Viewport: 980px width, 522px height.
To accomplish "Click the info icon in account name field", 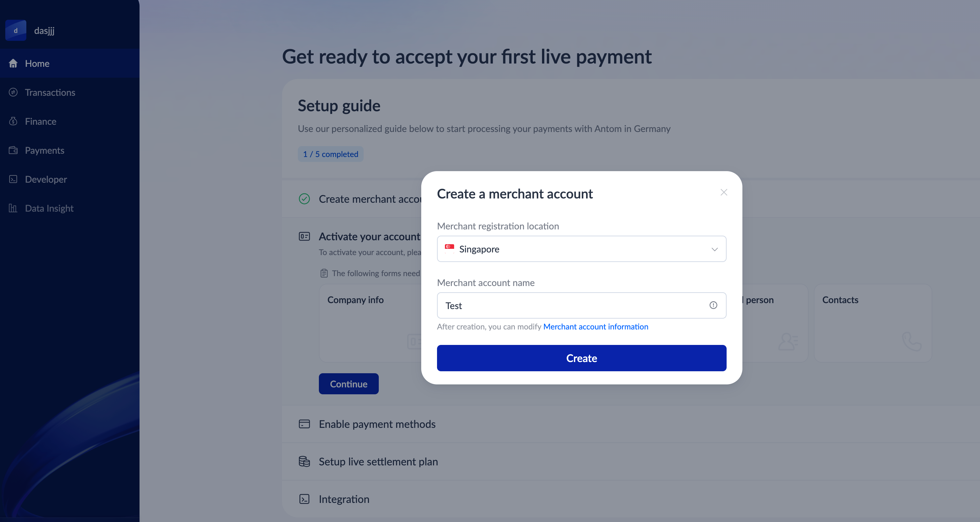I will pos(713,305).
